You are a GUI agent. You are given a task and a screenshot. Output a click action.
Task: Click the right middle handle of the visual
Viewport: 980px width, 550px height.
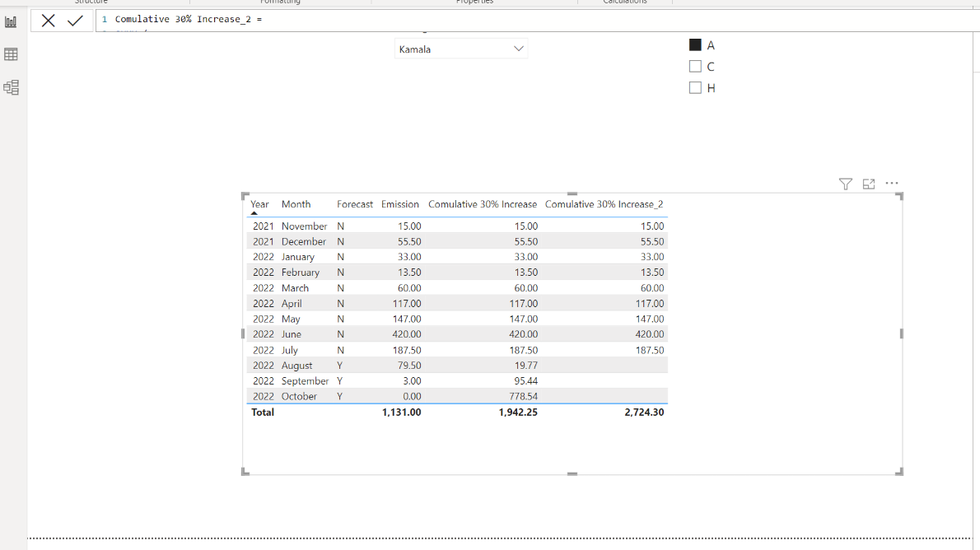point(901,333)
